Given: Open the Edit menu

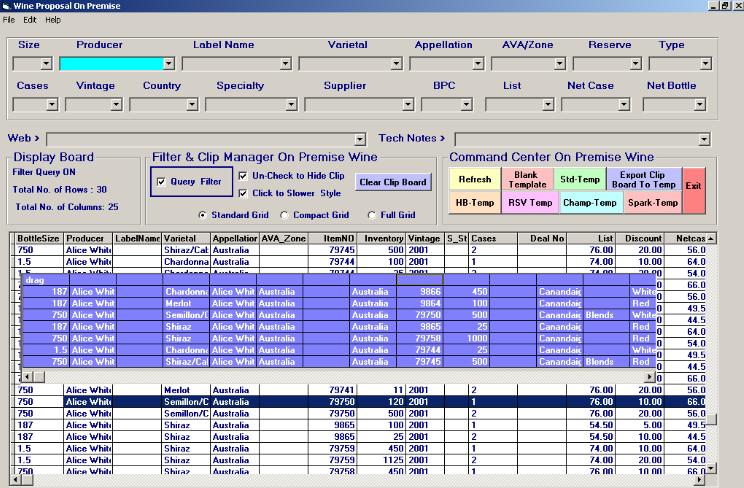Looking at the screenshot, I should point(29,20).
